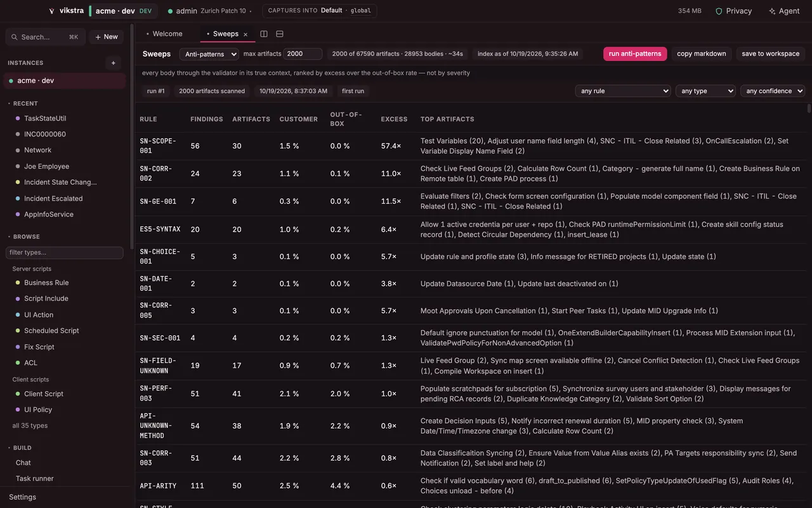Browse UI Policy client scripts
Viewport: 812px width, 508px height.
point(38,410)
